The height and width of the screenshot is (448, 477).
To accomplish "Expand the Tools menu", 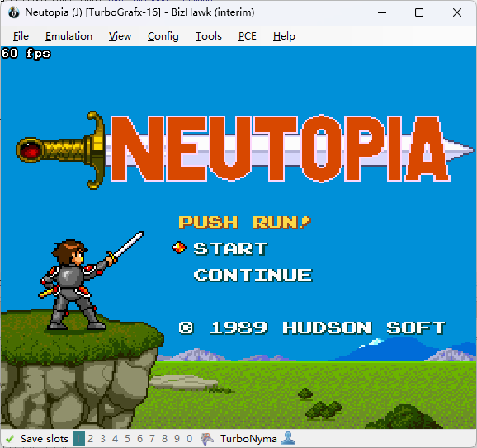I will pyautogui.click(x=209, y=36).
